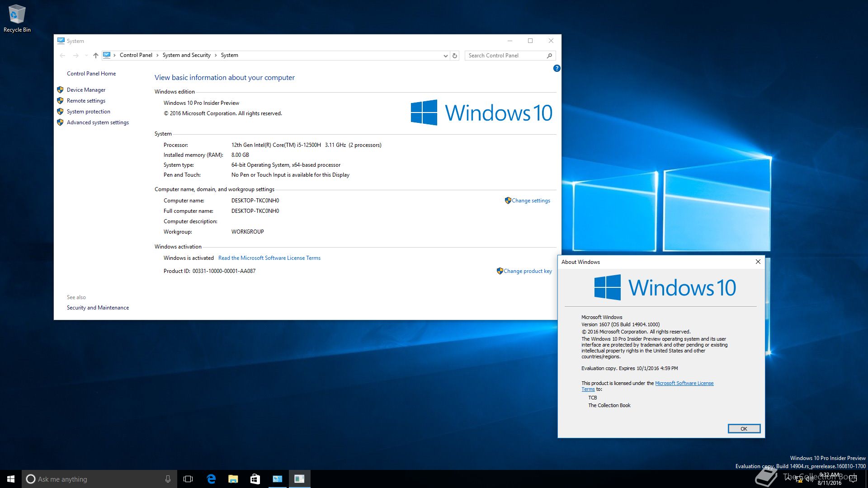Select System in the breadcrumb path
Viewport: 868px width, 488px height.
229,55
